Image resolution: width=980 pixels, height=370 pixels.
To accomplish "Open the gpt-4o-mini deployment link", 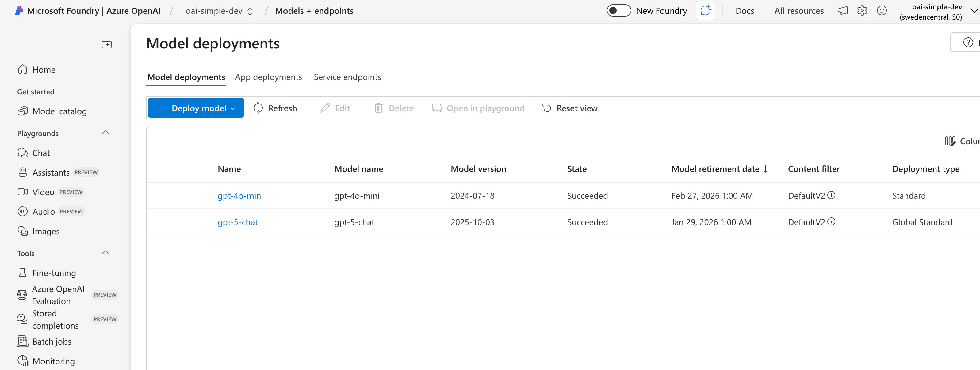I will pos(240,196).
